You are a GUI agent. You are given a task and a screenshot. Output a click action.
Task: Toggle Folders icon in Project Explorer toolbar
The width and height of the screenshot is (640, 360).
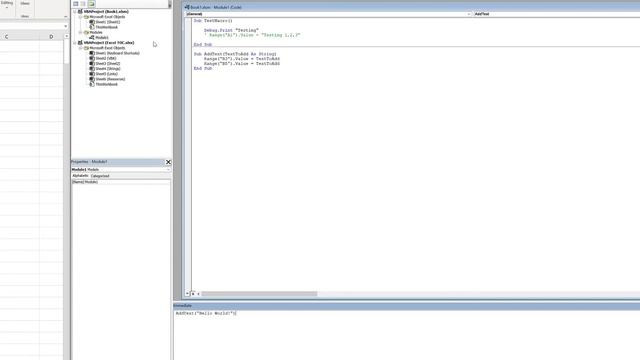91,4
